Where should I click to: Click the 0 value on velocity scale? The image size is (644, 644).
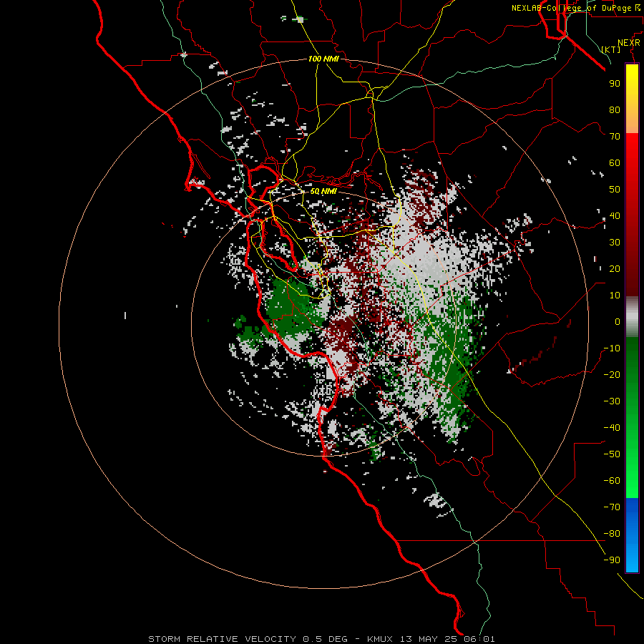point(618,322)
